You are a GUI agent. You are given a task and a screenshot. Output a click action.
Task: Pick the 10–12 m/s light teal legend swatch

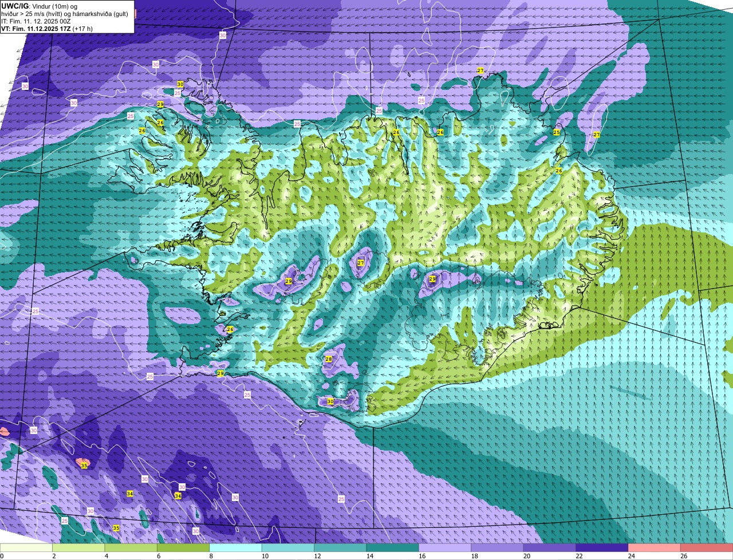pos(288,547)
